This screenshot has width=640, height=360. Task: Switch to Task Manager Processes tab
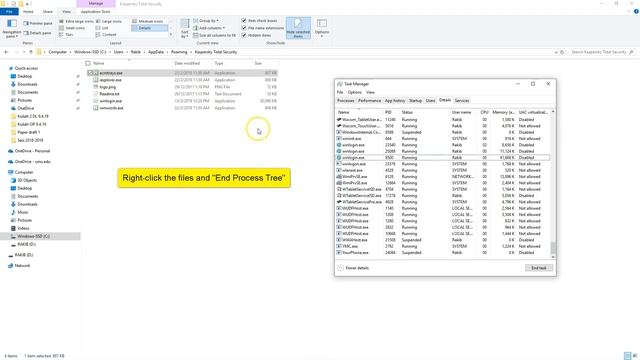345,100
